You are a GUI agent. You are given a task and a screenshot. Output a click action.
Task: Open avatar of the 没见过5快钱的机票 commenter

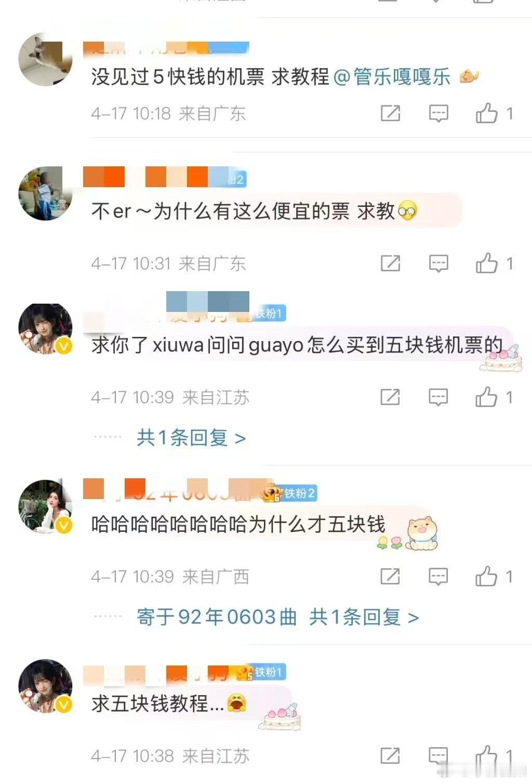pyautogui.click(x=45, y=59)
